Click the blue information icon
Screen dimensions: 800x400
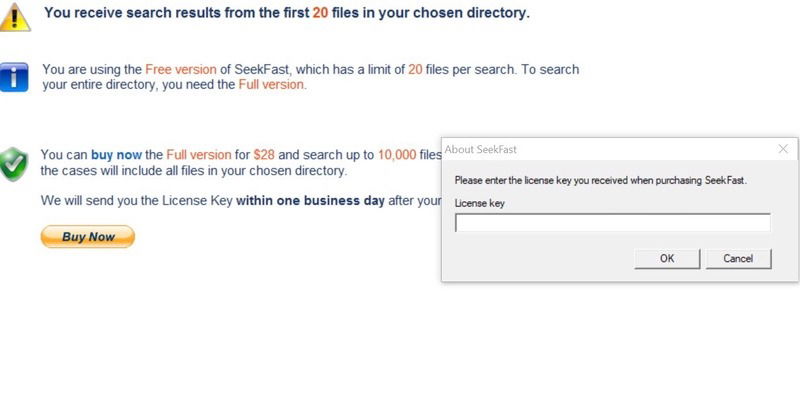point(14,77)
